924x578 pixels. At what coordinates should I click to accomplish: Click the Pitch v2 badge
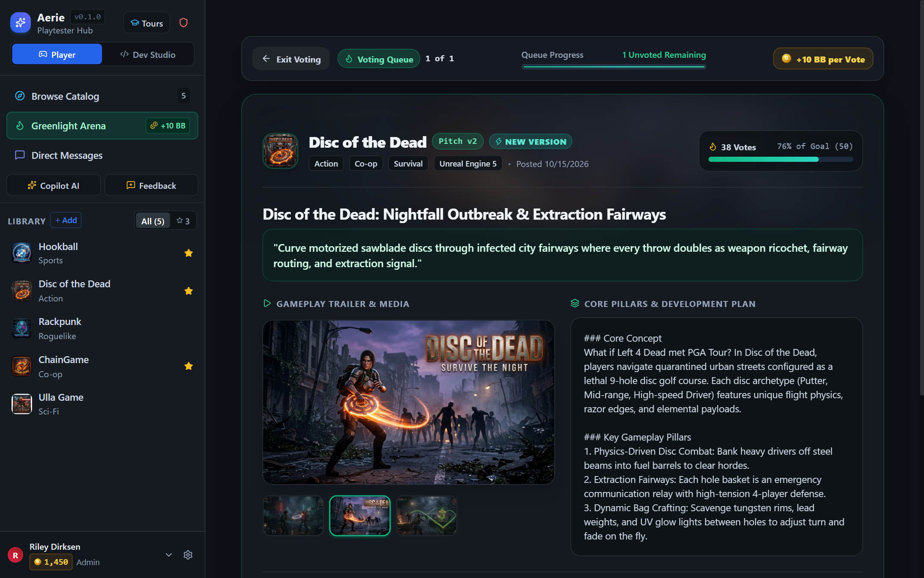(457, 141)
